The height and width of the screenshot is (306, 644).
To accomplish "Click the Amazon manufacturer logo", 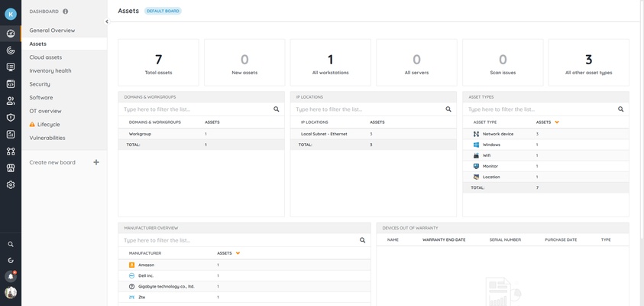I will (132, 265).
